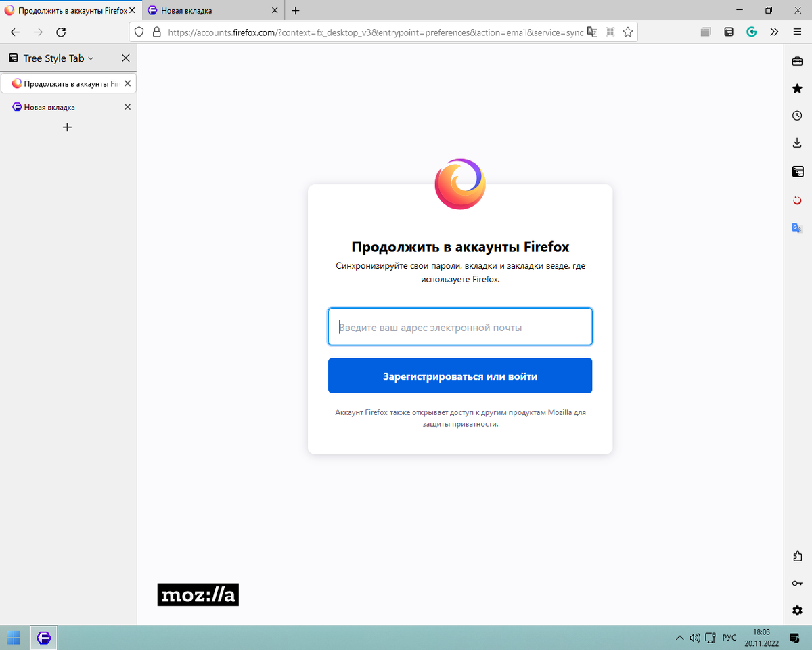Open Windows notification center icon
The image size is (812, 650).
pyautogui.click(x=794, y=638)
